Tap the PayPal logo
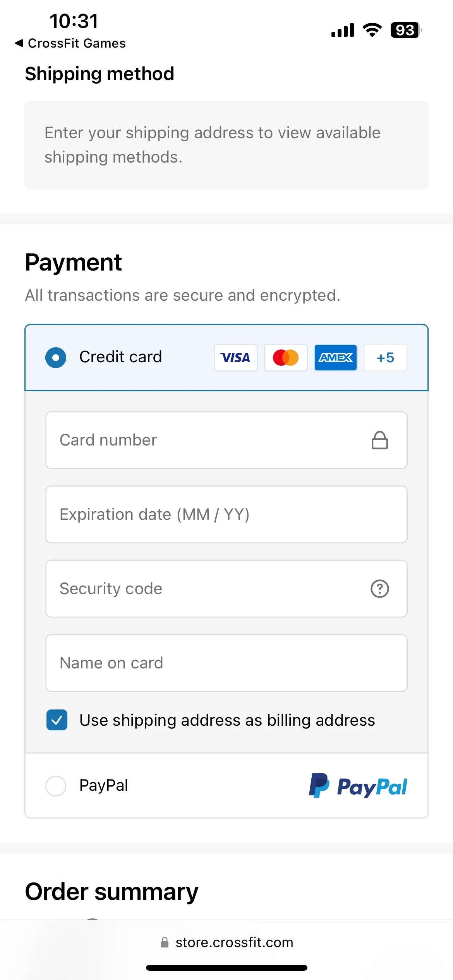 (358, 786)
